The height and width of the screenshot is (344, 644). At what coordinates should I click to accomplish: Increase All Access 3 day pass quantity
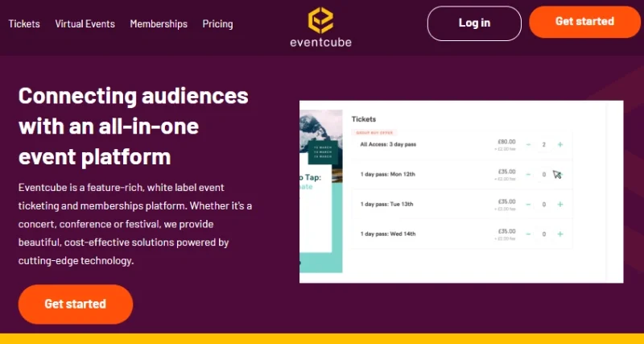click(559, 145)
